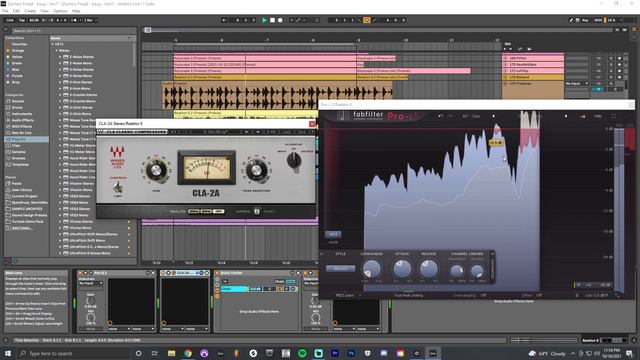640x360 pixels.
Task: Open Packs under Places
Action: point(17,184)
